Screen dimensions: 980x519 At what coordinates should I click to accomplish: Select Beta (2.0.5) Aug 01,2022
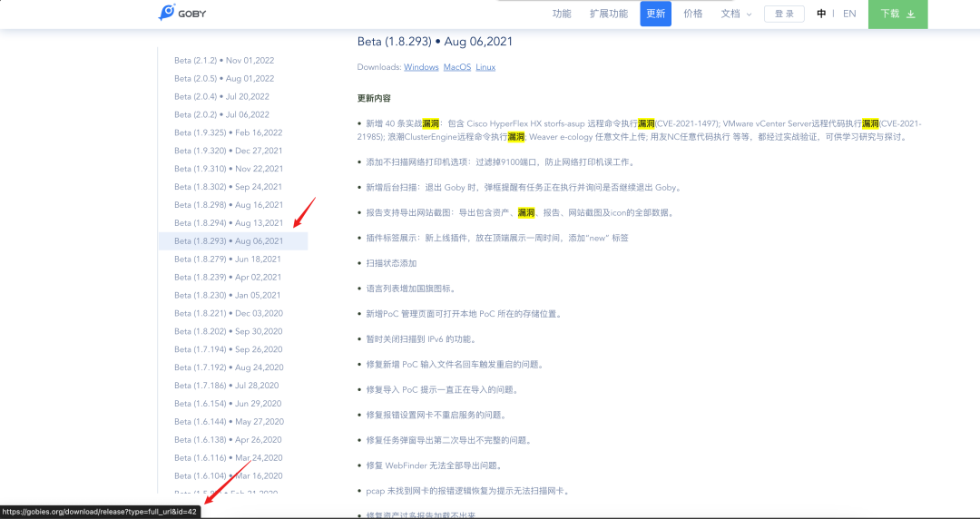tap(224, 79)
